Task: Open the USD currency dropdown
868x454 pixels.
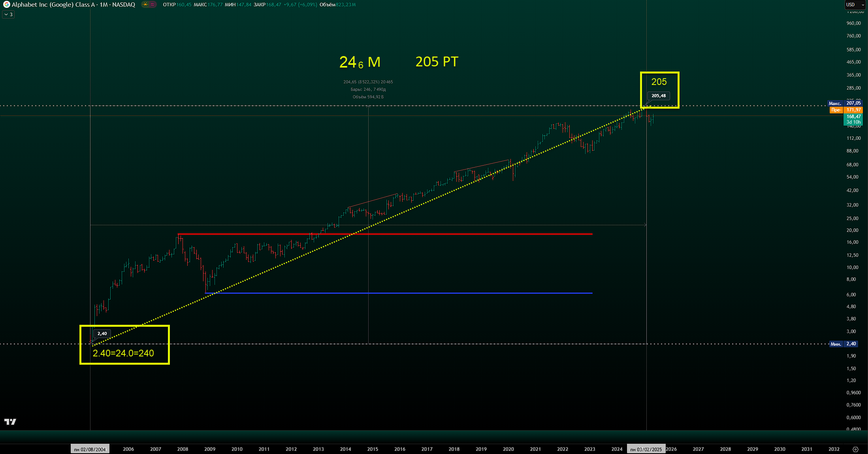Action: tap(856, 5)
